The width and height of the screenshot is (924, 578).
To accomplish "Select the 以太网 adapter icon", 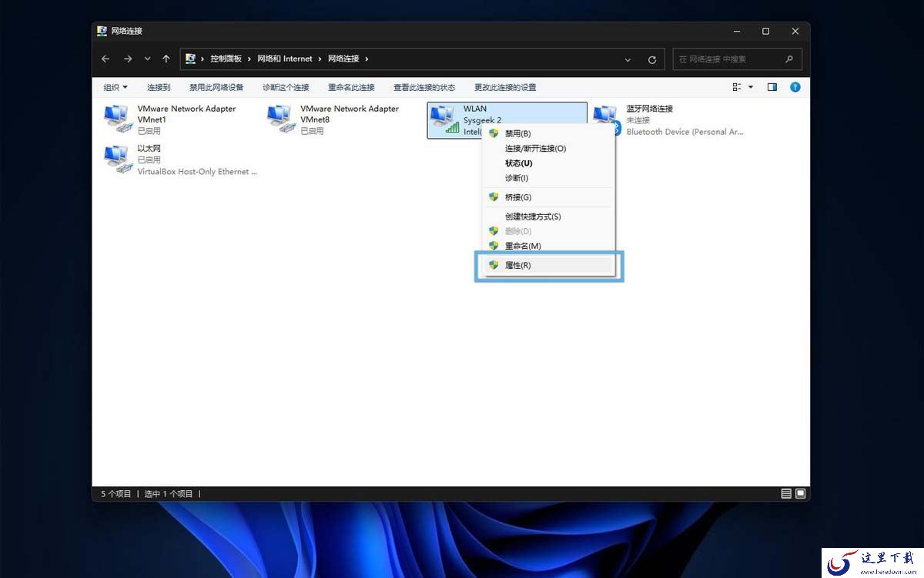I will [119, 159].
